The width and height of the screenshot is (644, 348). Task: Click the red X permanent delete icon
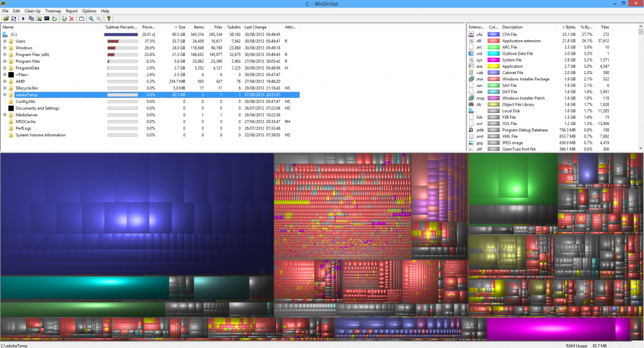72,18
